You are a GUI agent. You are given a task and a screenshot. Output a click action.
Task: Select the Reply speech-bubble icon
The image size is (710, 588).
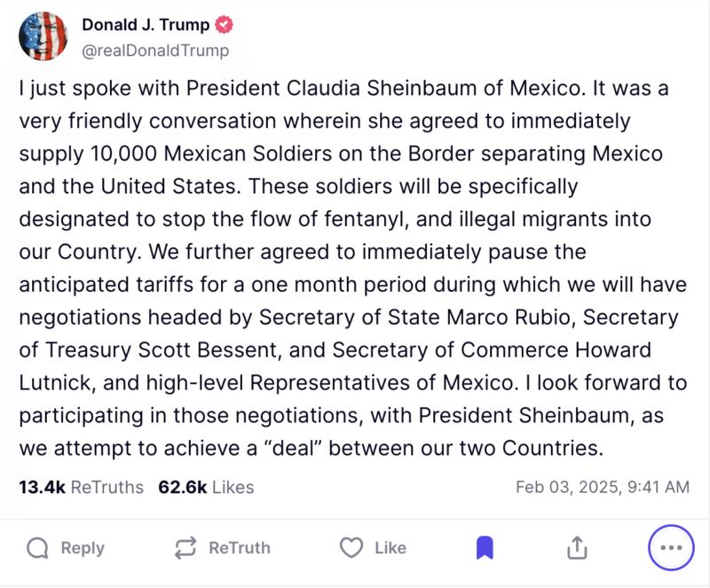tap(37, 548)
